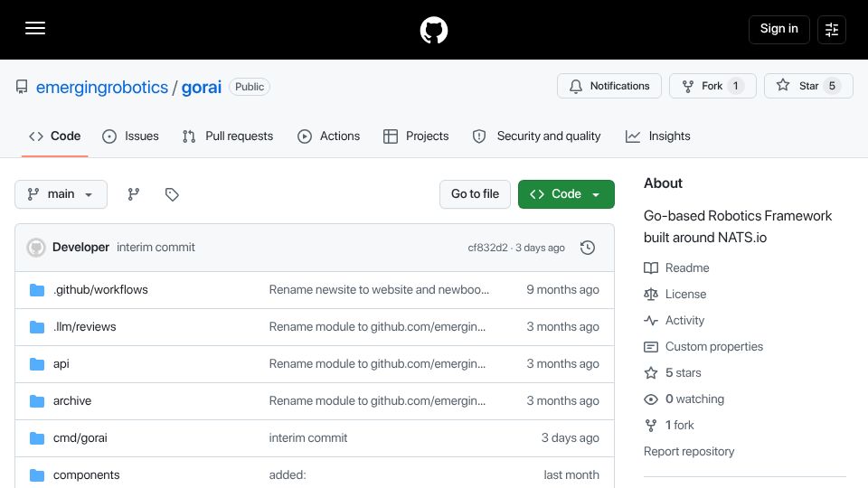Click the cmd/gorai folder icon
The image size is (868, 488).
[37, 438]
